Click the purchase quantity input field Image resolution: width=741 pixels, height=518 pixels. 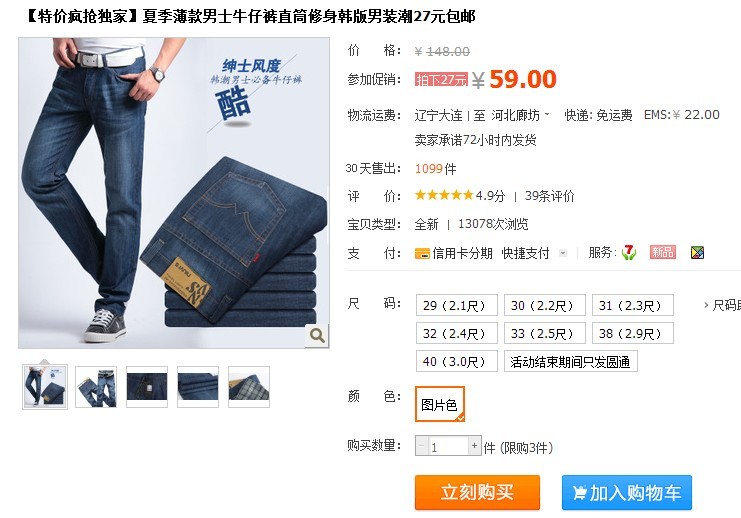[448, 446]
